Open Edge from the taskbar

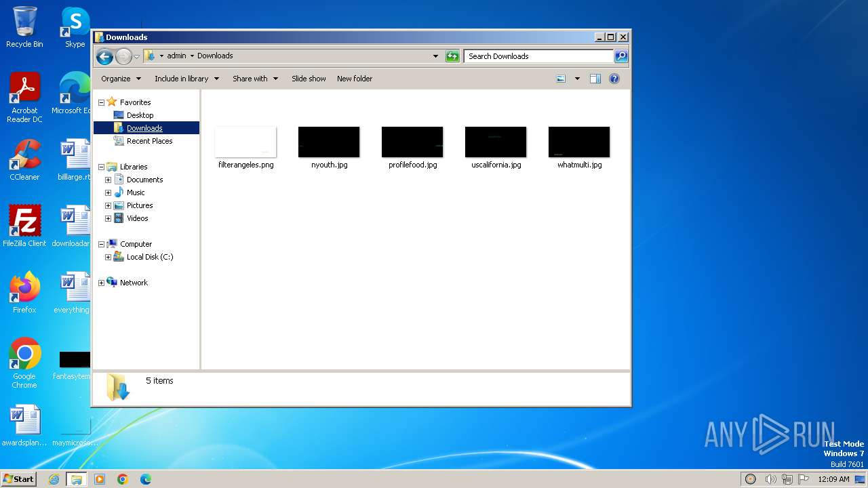tap(146, 479)
